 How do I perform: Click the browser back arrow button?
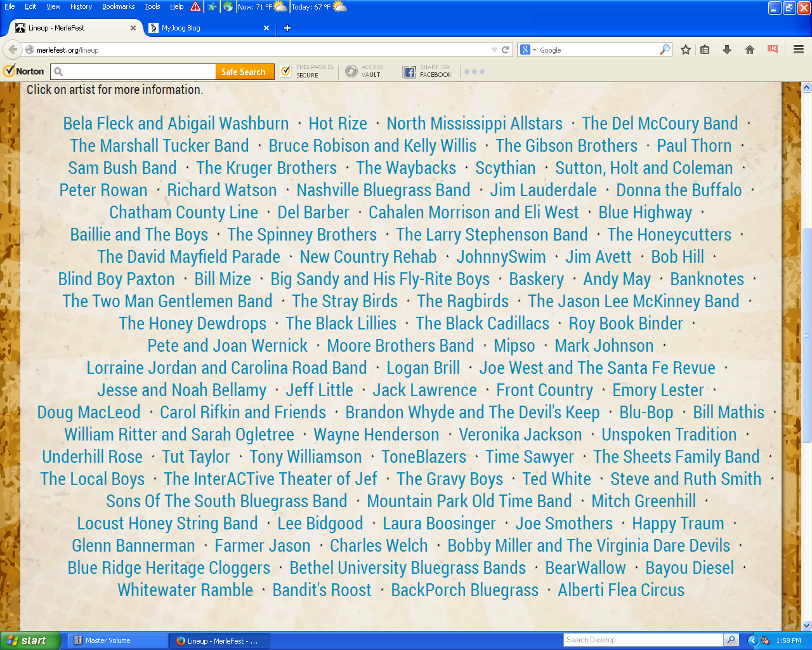coord(13,50)
